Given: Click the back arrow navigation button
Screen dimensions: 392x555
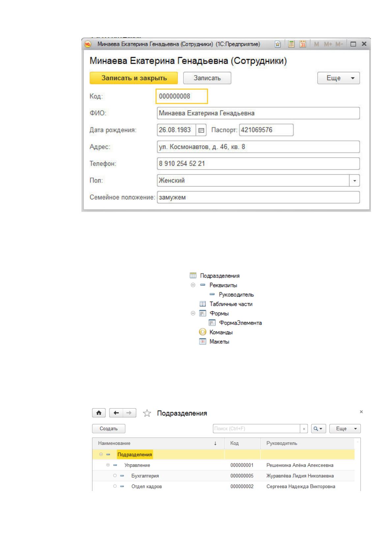Looking at the screenshot, I should tap(116, 413).
